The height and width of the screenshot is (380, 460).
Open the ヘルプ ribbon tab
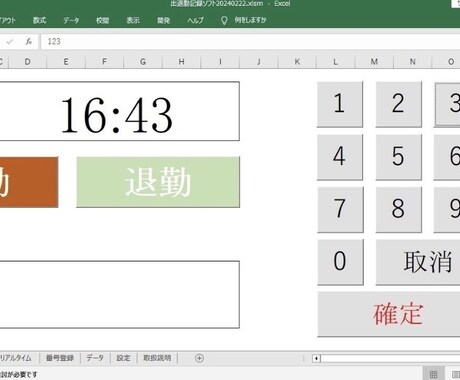(x=195, y=20)
